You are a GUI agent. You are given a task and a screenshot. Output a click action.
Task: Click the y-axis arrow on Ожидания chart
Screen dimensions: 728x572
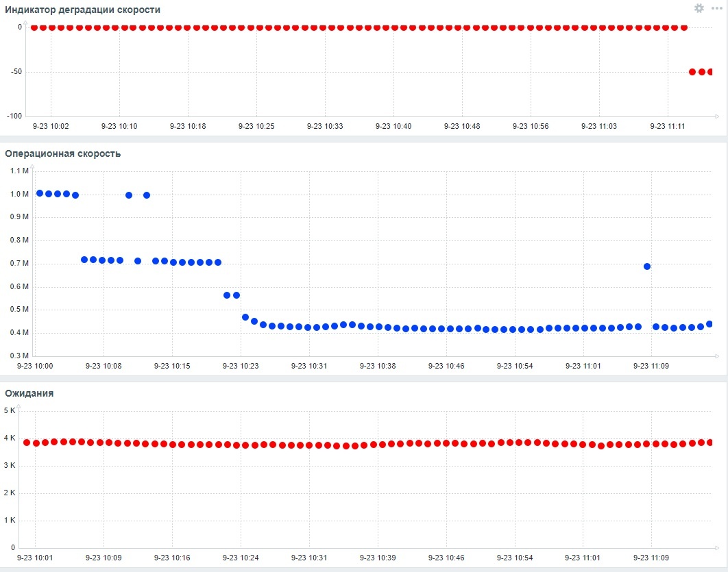pos(19,406)
